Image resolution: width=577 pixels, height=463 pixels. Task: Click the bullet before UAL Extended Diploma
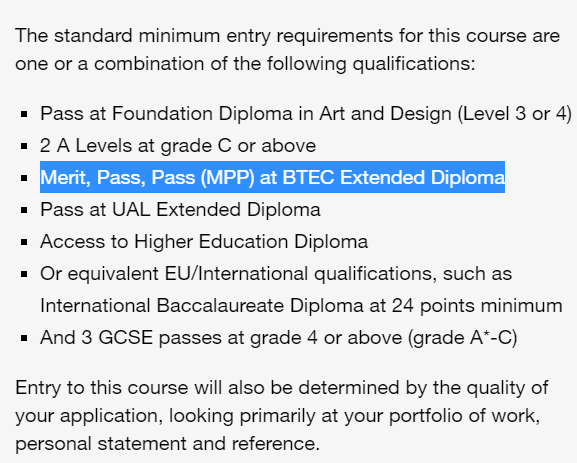point(25,210)
